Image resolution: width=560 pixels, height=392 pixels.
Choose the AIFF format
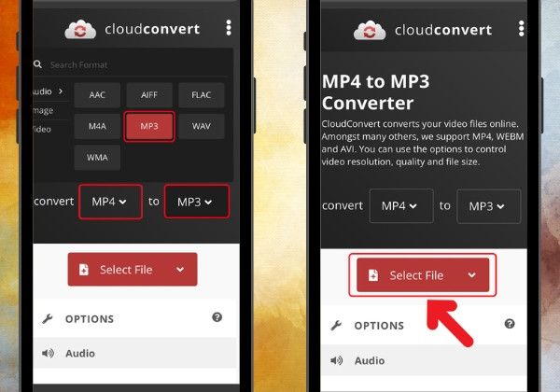click(x=149, y=95)
